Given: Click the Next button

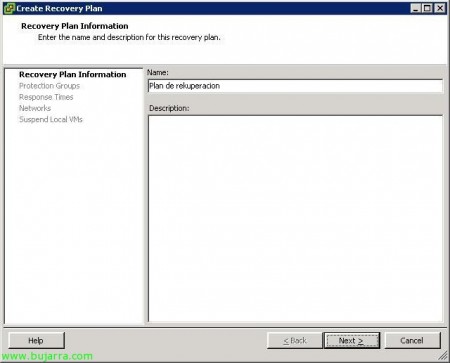Looking at the screenshot, I should 352,340.
